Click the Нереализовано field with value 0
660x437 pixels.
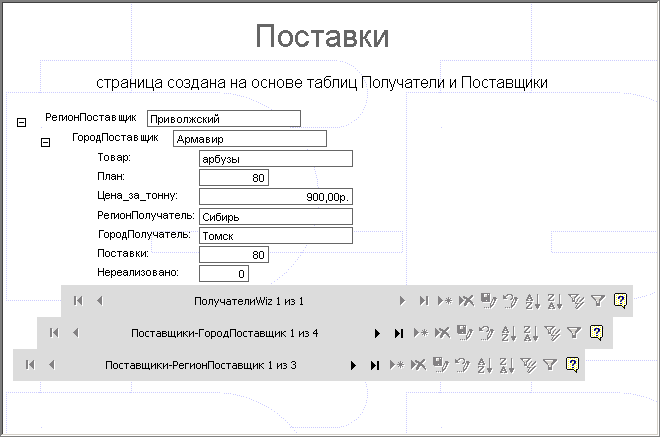coord(224,274)
